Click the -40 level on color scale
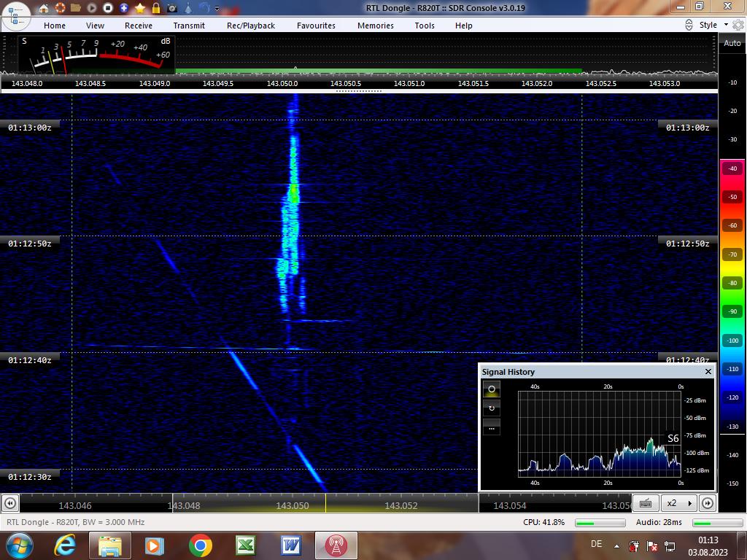This screenshot has height=560, width=747. (x=732, y=168)
